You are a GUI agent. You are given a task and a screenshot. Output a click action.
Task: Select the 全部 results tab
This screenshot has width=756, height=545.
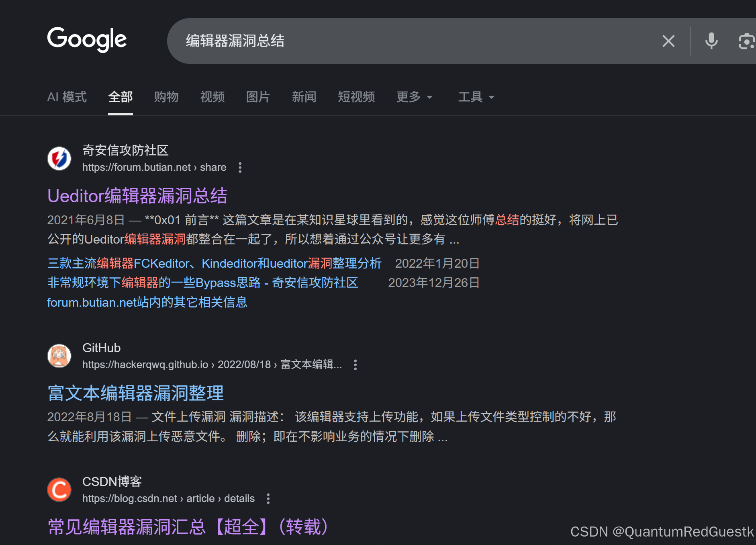pos(121,97)
